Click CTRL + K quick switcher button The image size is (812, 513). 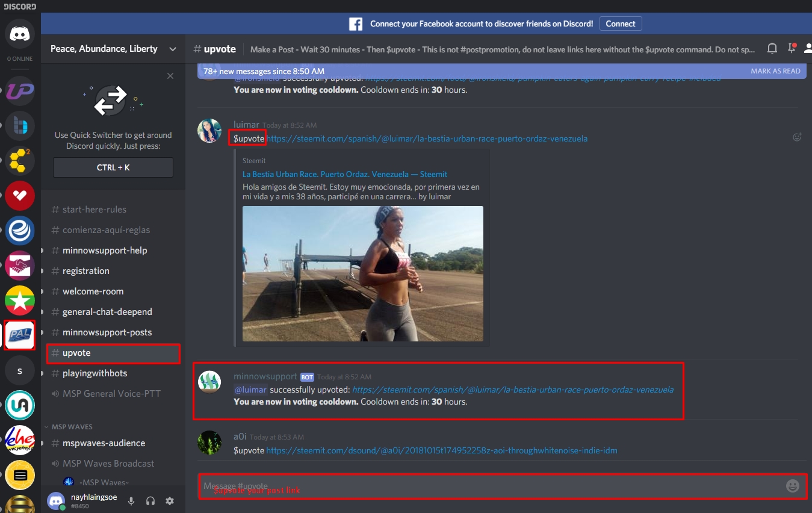(x=113, y=167)
